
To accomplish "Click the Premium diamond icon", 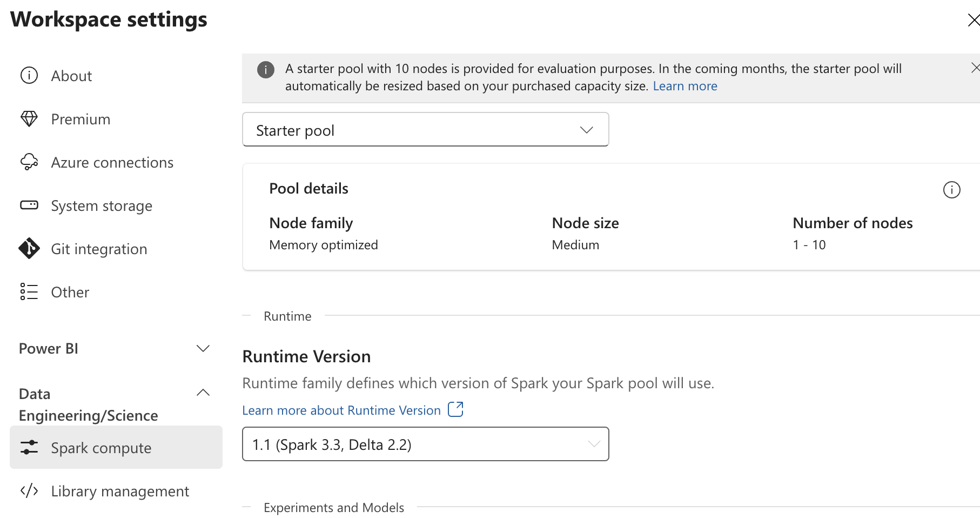I will point(29,119).
